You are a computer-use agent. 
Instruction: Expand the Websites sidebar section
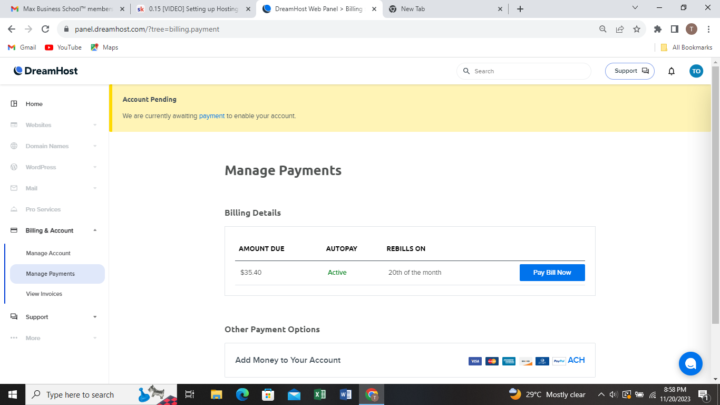tap(54, 125)
